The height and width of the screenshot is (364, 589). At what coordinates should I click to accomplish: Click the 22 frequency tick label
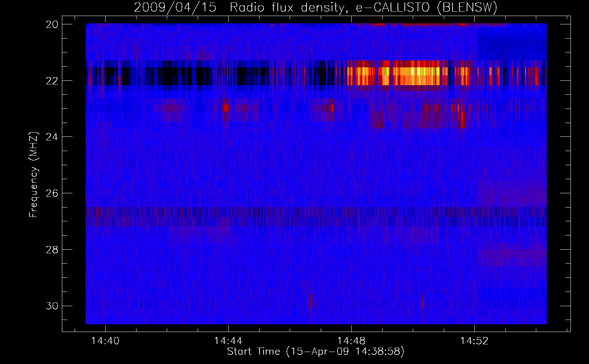coord(52,80)
